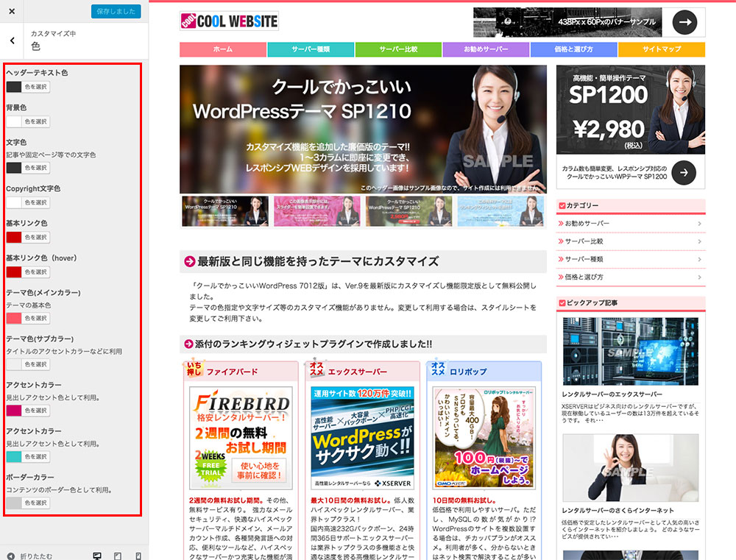Screen dimensions: 736x560
Task: Open the 背景色 white color swatch
Action: (13, 121)
